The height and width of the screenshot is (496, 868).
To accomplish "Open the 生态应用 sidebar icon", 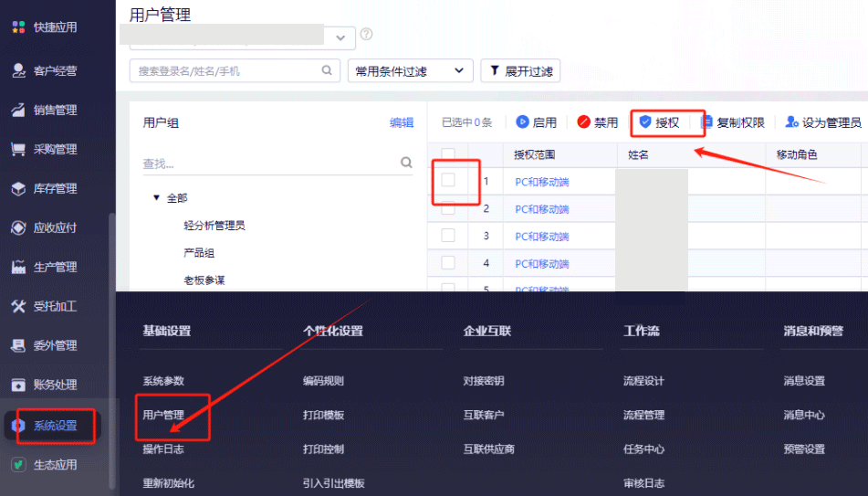I will coord(18,464).
